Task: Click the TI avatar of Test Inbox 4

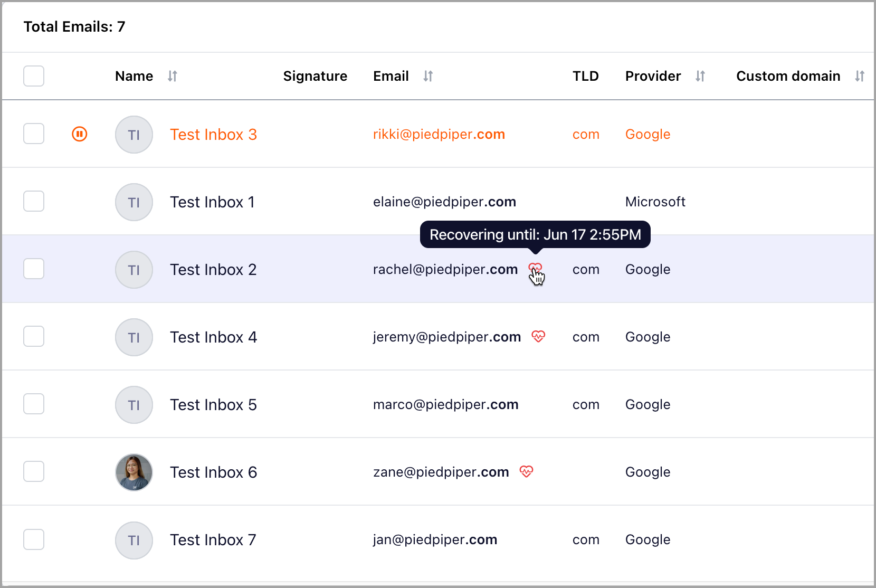Action: (134, 337)
